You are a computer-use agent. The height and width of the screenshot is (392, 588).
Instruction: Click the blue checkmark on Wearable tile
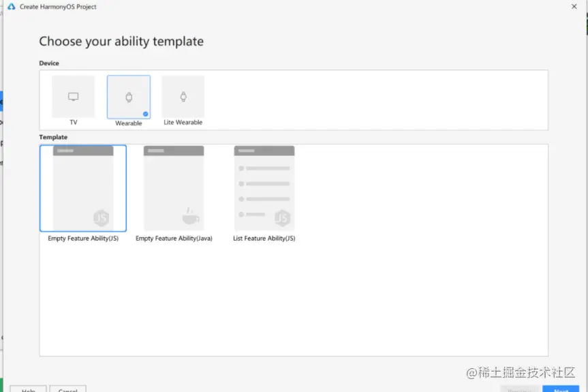coord(146,114)
